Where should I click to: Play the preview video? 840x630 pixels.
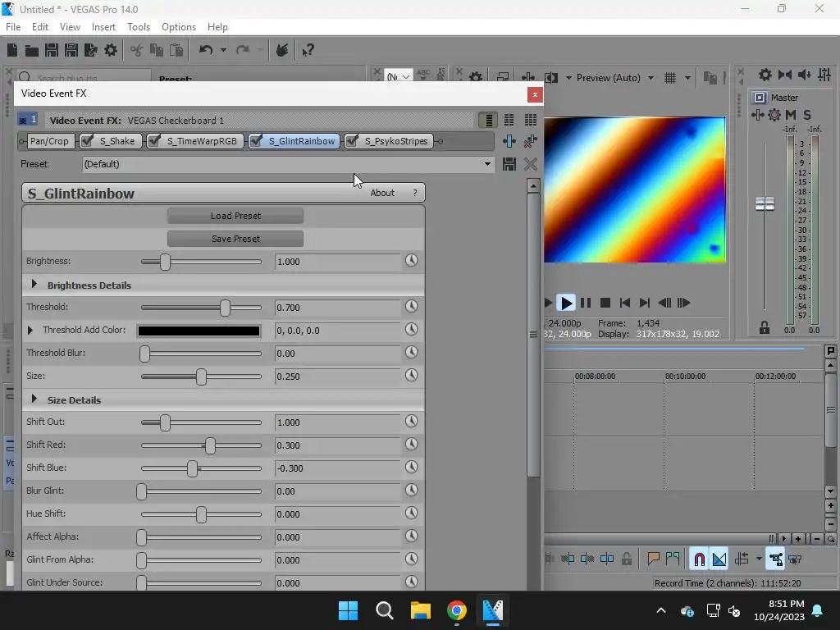[565, 303]
